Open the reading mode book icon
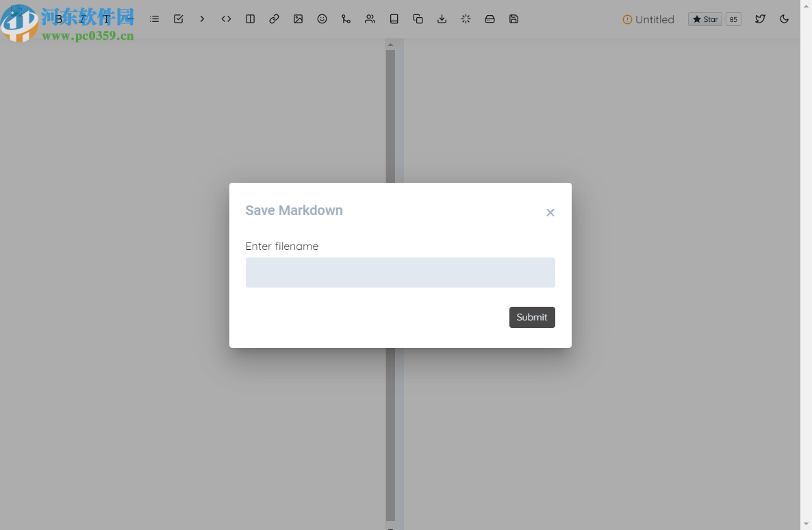This screenshot has height=530, width=812. [x=394, y=18]
